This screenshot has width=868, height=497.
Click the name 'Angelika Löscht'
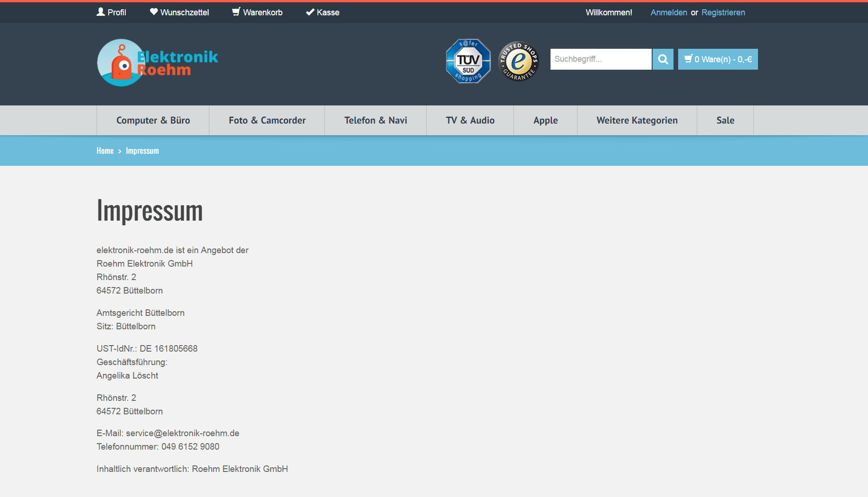[x=127, y=375]
